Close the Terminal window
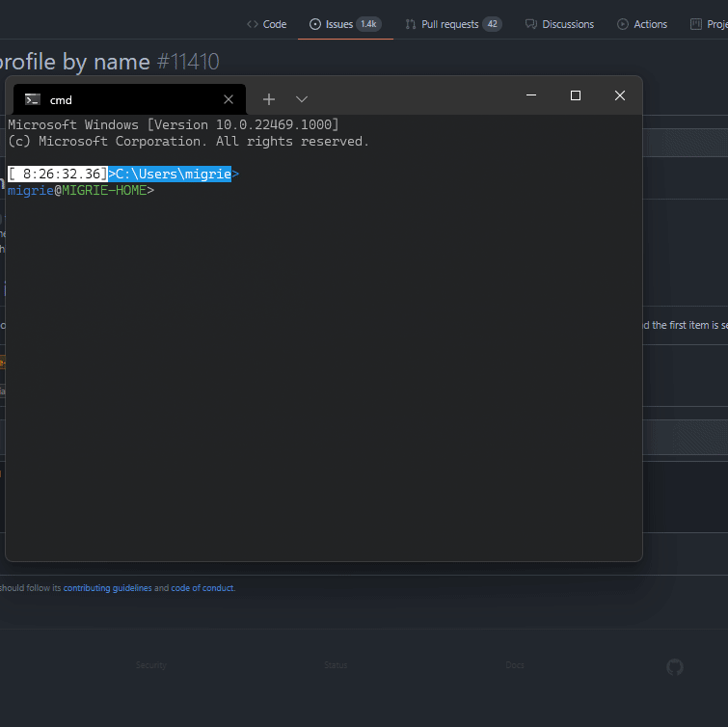The image size is (728, 727). pos(620,95)
